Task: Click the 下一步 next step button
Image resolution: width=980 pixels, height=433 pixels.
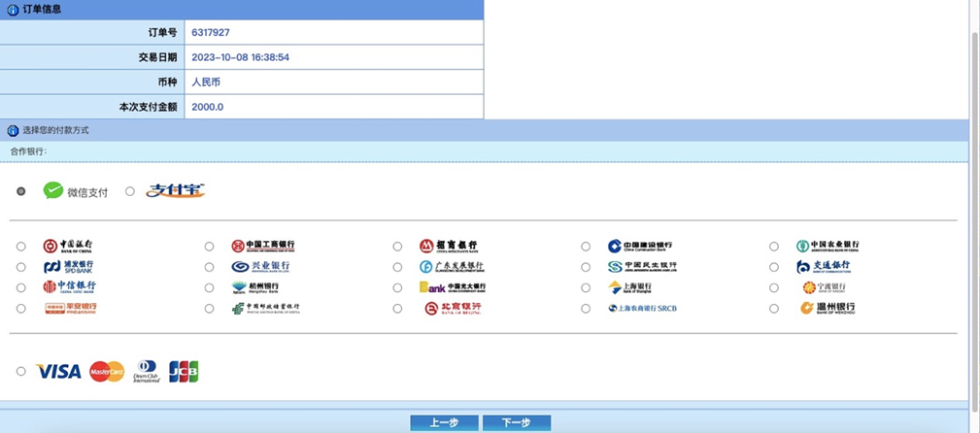Action: 516,422
